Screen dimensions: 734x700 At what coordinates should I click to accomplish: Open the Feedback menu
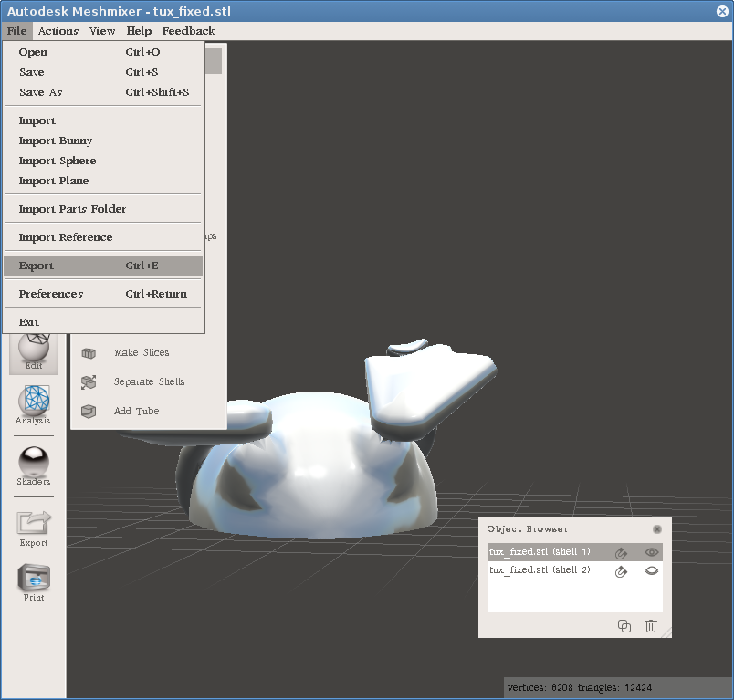(188, 31)
